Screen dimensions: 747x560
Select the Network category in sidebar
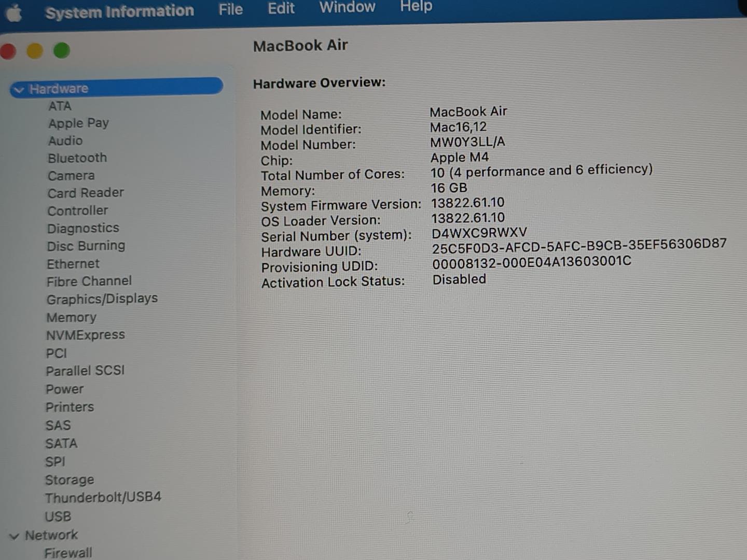click(51, 535)
